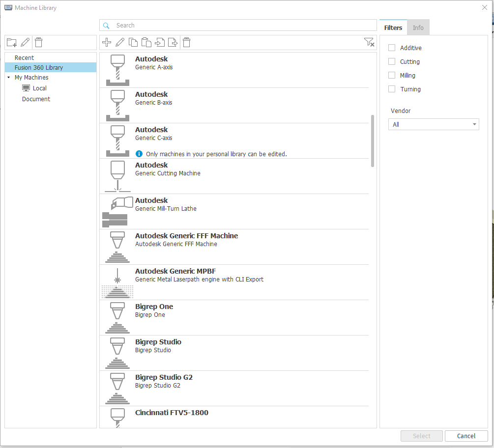Click the Only machines in personal library notice
This screenshot has width=494, height=448.
coord(216,154)
